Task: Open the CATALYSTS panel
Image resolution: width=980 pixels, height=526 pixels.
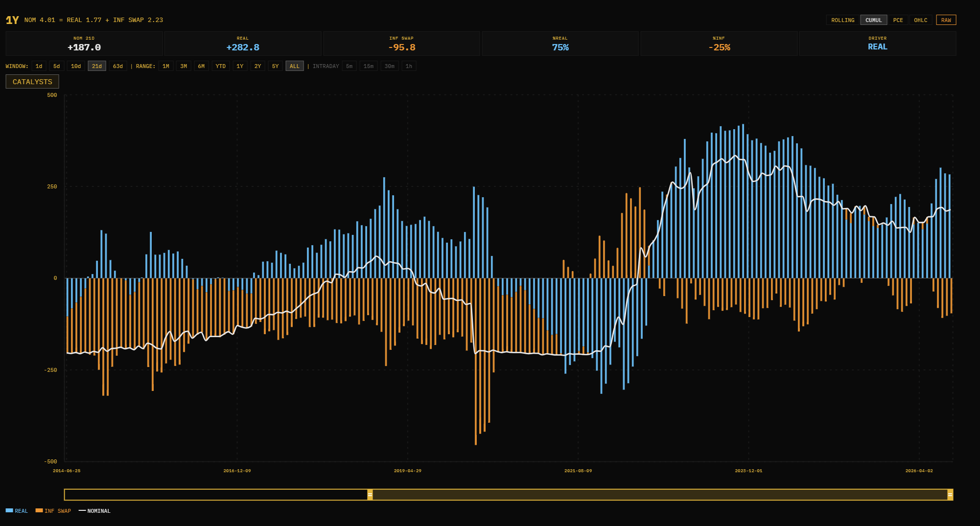Action: pos(32,82)
